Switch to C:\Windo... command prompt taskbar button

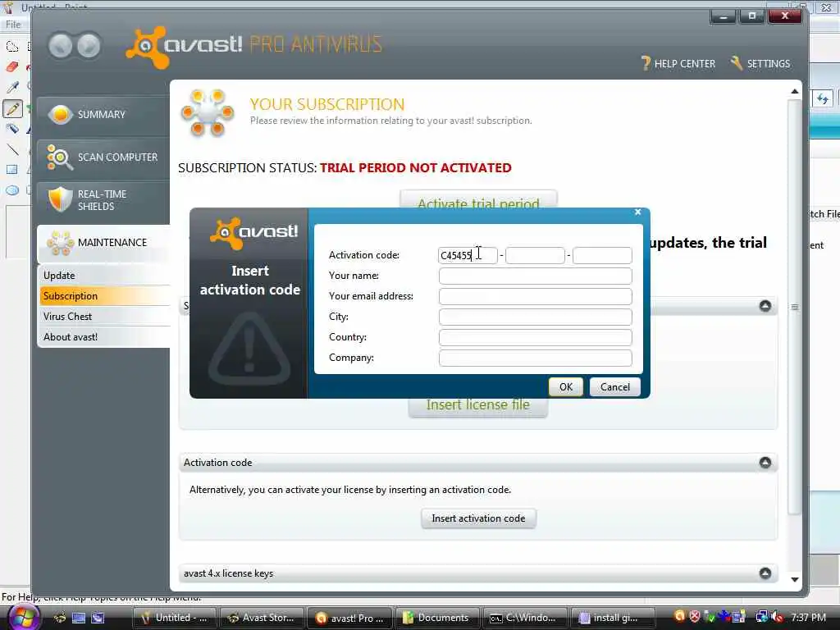(525, 618)
